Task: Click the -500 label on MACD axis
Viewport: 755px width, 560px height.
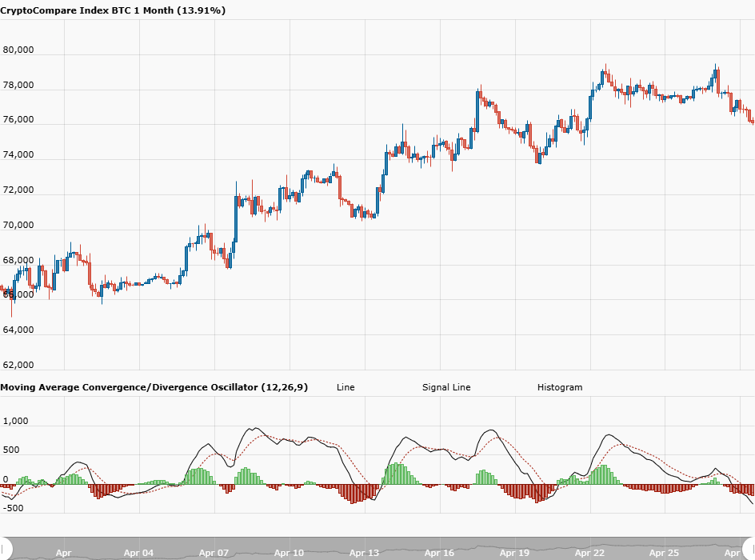Action: tap(13, 508)
